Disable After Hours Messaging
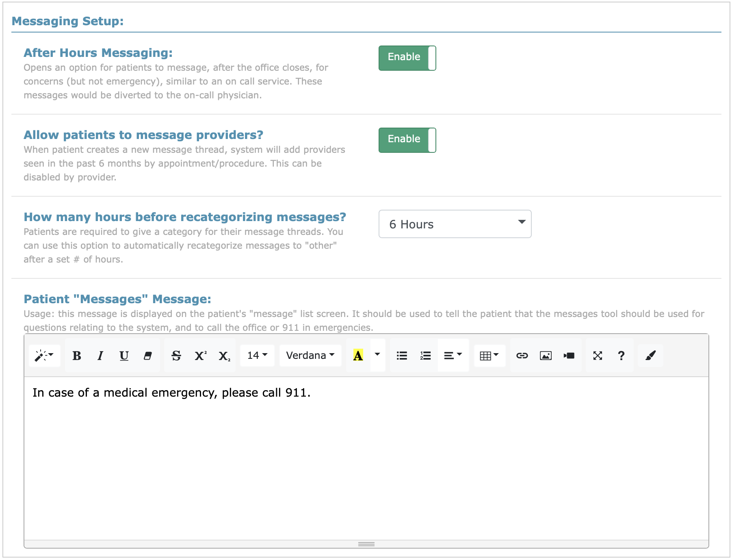732x560 pixels. [x=407, y=57]
